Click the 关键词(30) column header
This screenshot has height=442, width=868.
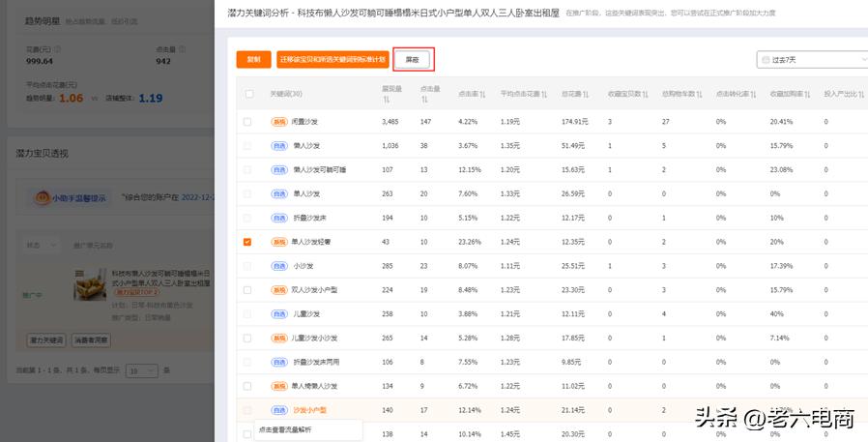tap(286, 94)
